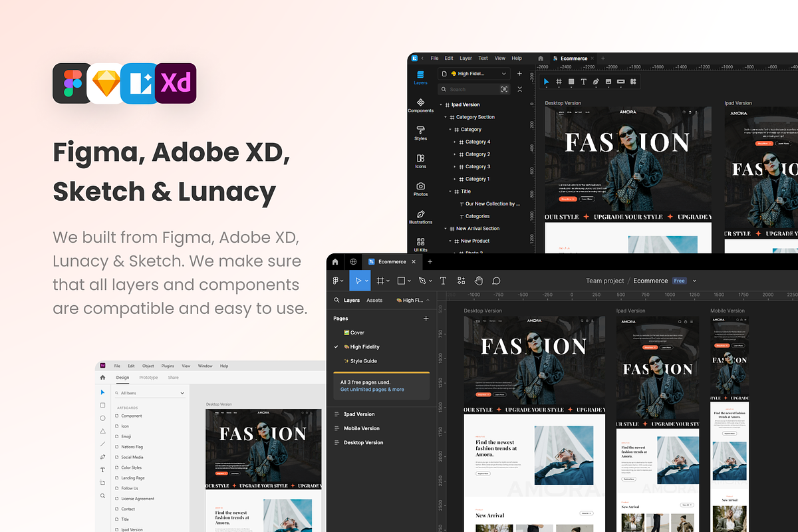798x532 pixels.
Task: Select Adobe XD Line tool
Action: pos(102,444)
